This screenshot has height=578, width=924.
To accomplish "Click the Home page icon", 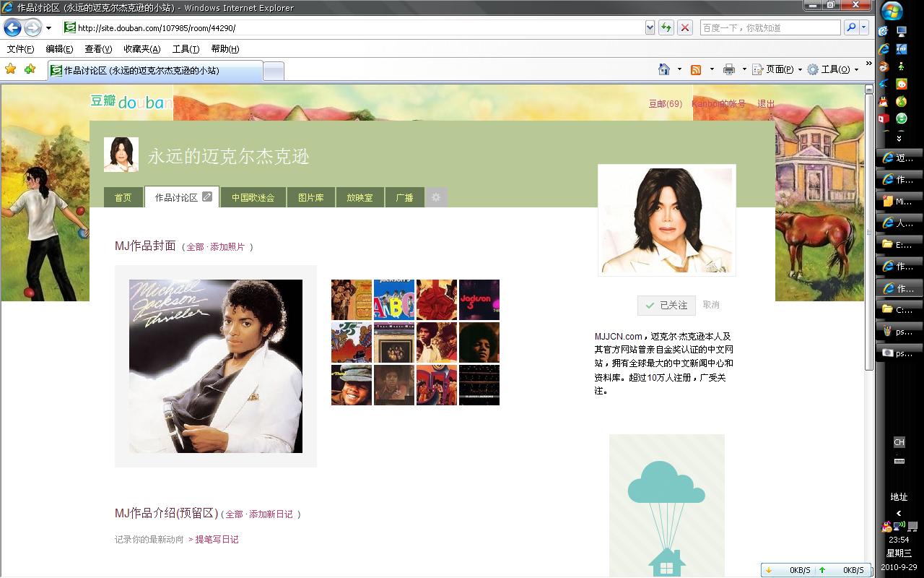I will click(x=664, y=69).
